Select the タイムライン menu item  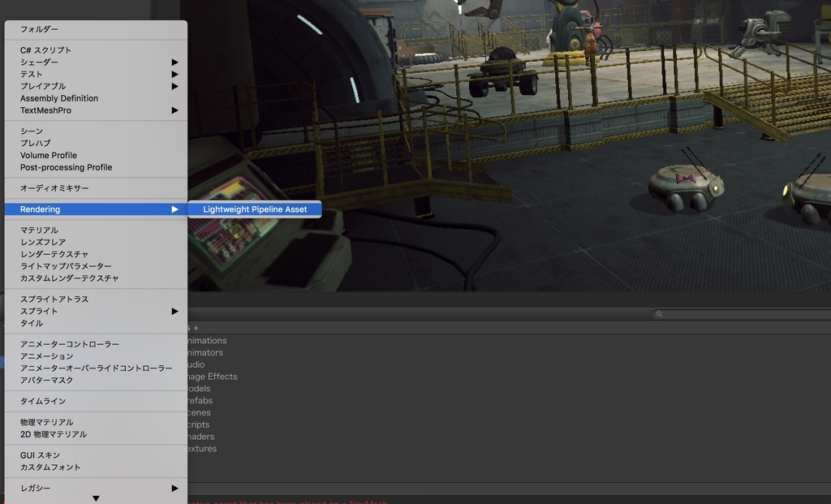pos(96,401)
